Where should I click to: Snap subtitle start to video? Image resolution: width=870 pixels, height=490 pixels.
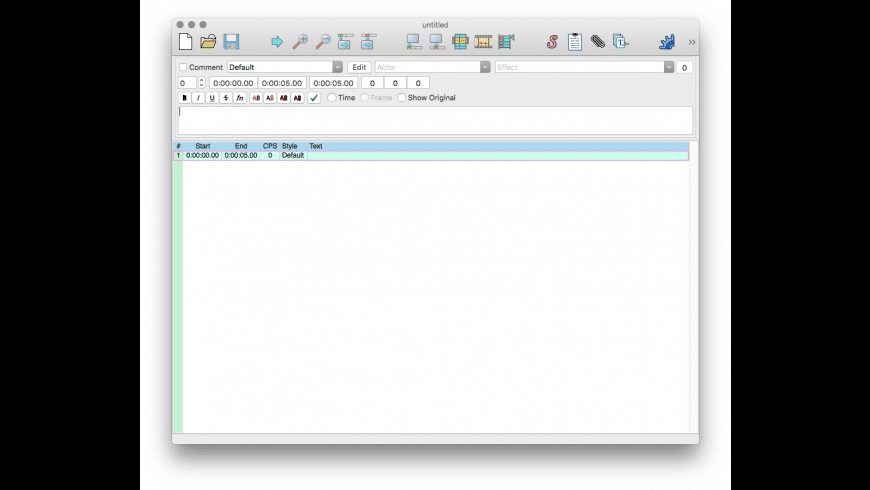414,42
